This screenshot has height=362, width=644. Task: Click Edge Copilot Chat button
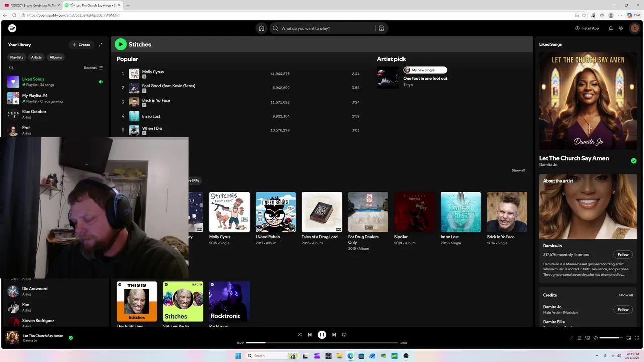click(x=633, y=15)
